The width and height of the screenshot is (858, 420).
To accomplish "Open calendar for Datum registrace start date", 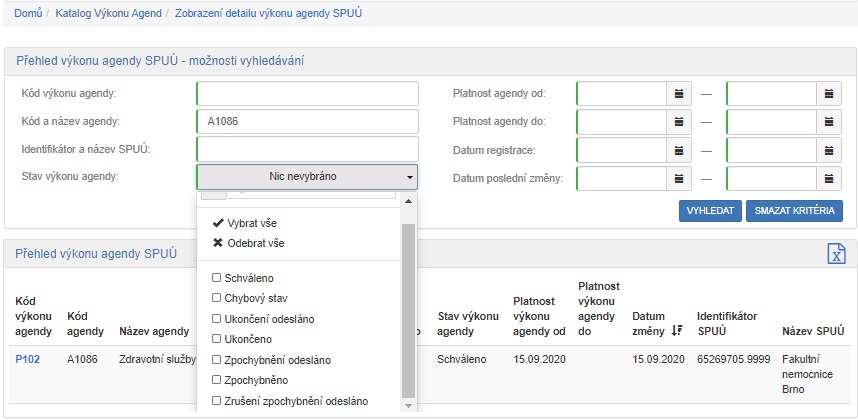I will (x=679, y=150).
